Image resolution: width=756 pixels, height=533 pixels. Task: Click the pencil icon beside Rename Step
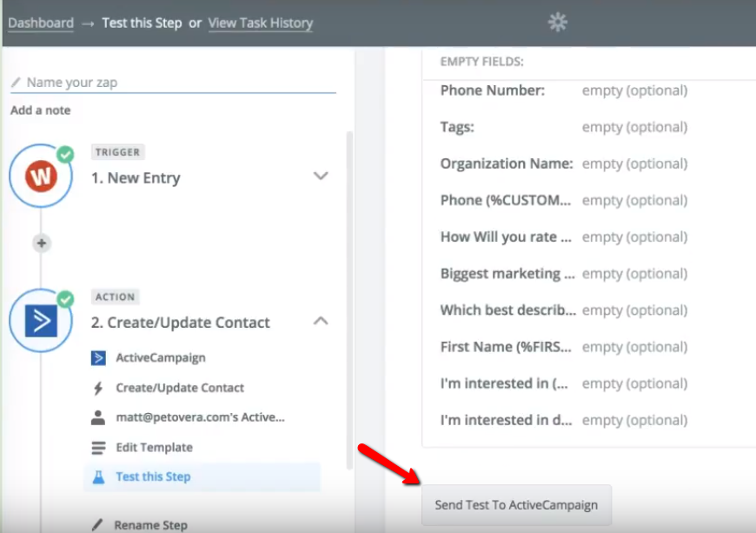[x=97, y=524]
